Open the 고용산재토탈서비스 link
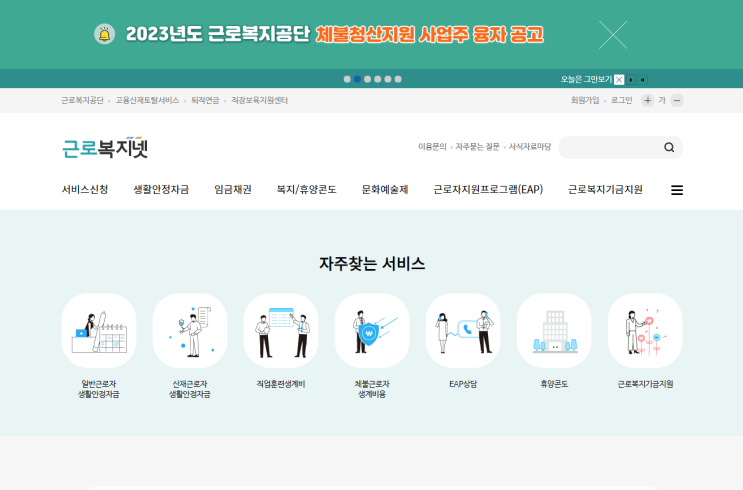 tap(147, 100)
